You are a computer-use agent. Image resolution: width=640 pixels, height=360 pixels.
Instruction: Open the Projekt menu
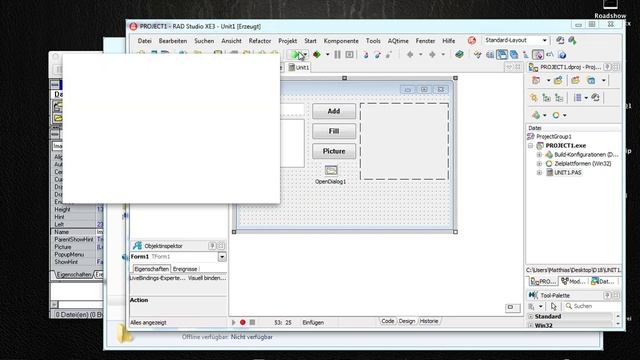pos(288,41)
